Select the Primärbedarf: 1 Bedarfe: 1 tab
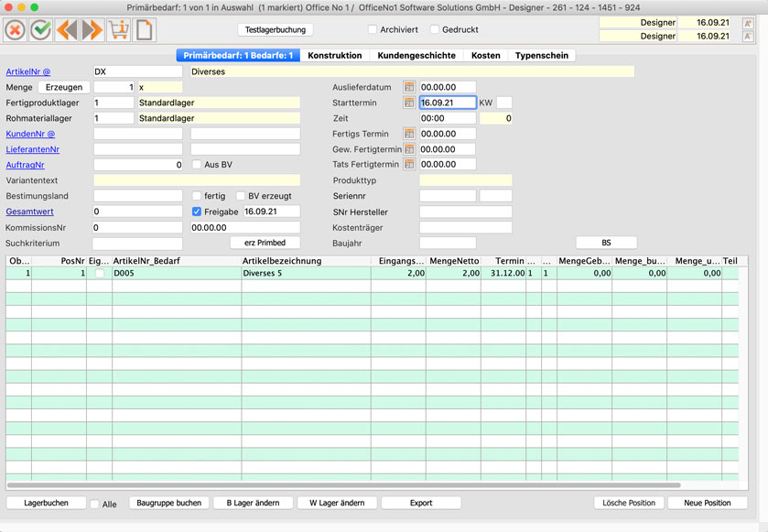 [238, 55]
